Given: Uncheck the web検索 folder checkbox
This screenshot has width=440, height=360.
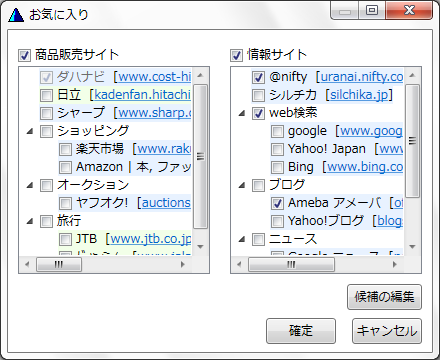Looking at the screenshot, I should [258, 113].
